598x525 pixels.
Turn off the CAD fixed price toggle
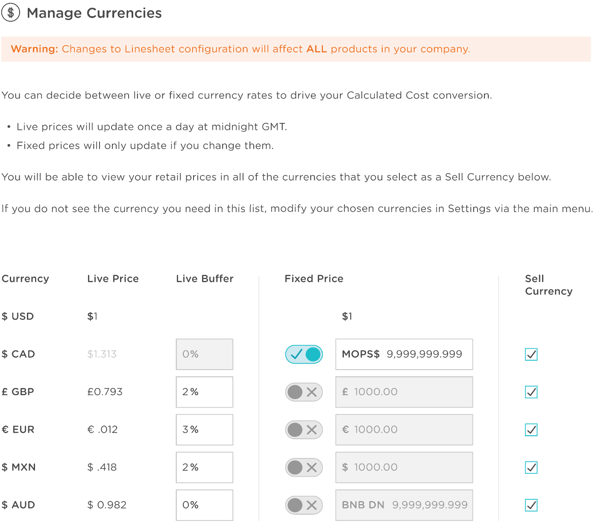click(304, 354)
